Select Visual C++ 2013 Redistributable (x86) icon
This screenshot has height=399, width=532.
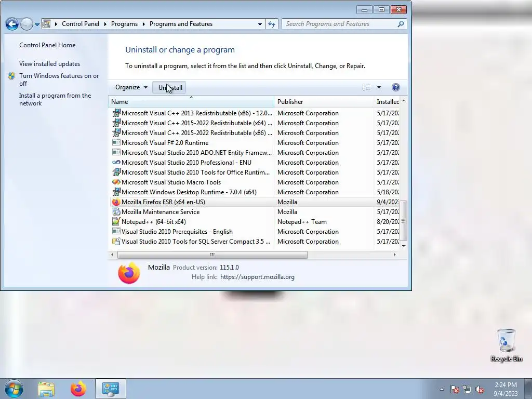click(x=116, y=113)
